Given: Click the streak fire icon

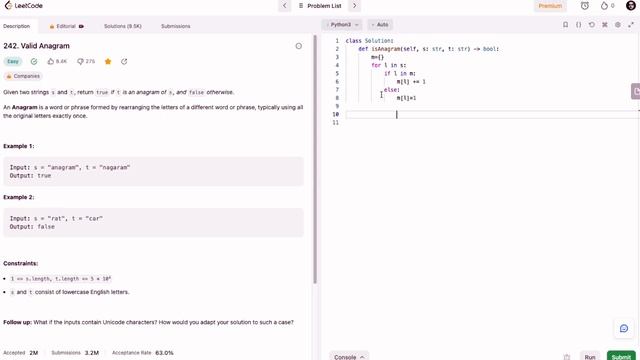Looking at the screenshot, I should click(604, 6).
